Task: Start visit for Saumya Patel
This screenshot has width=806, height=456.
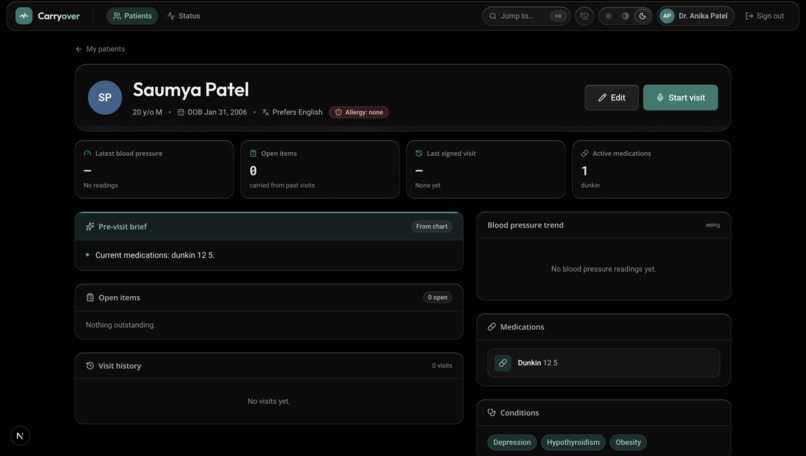Action: 681,98
